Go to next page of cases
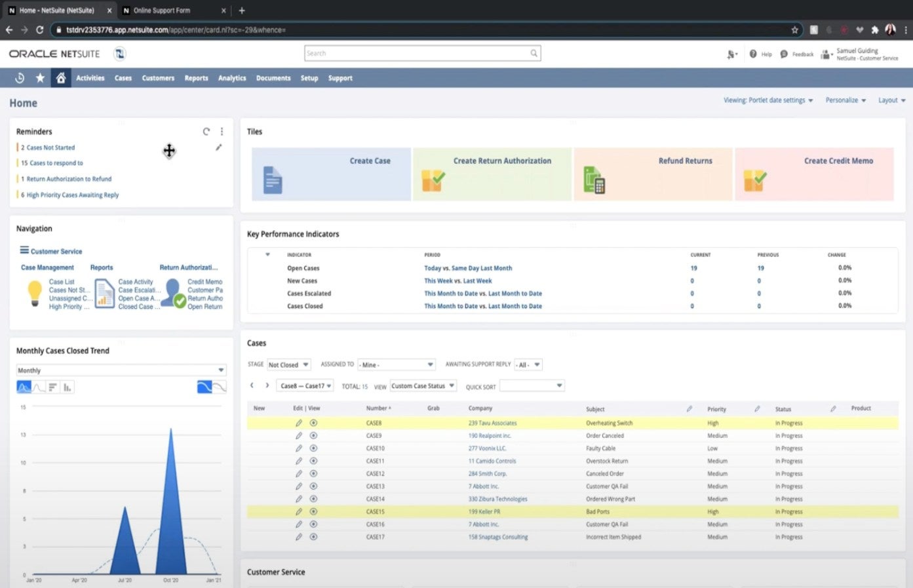The width and height of the screenshot is (913, 588). [267, 385]
